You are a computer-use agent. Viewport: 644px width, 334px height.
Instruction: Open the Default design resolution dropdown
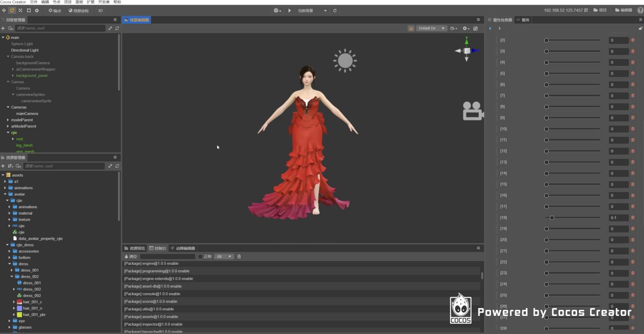click(432, 28)
